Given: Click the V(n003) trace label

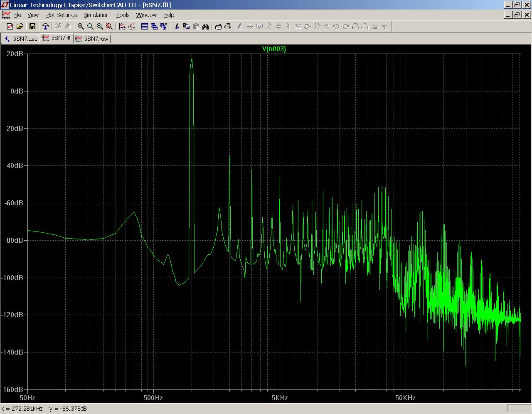Looking at the screenshot, I should click(274, 49).
